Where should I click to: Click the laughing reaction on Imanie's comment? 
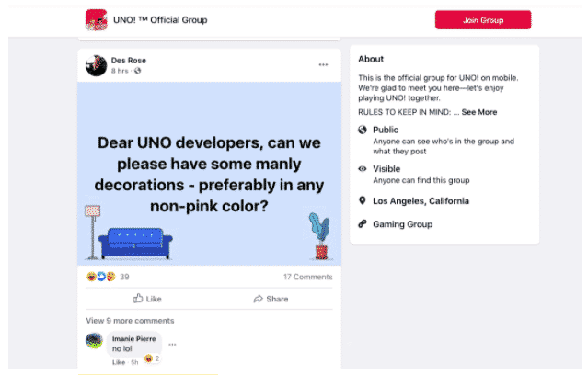[x=148, y=358]
